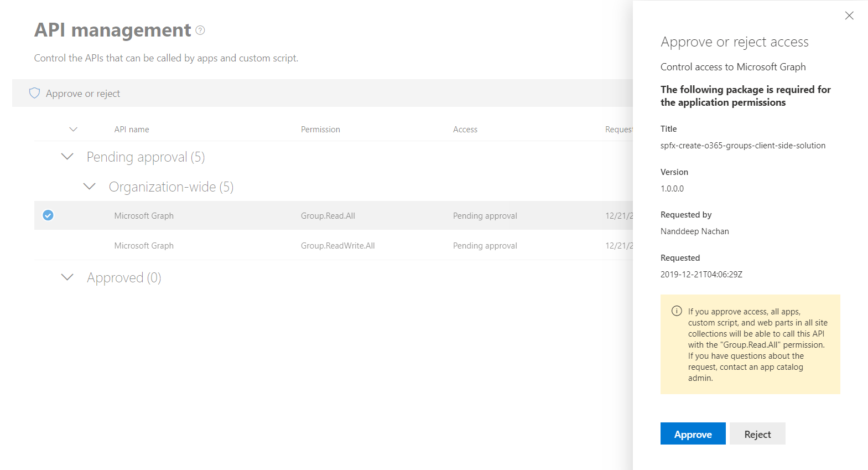Click the Access column header
Screen dimensions: 868x470
[465, 130]
